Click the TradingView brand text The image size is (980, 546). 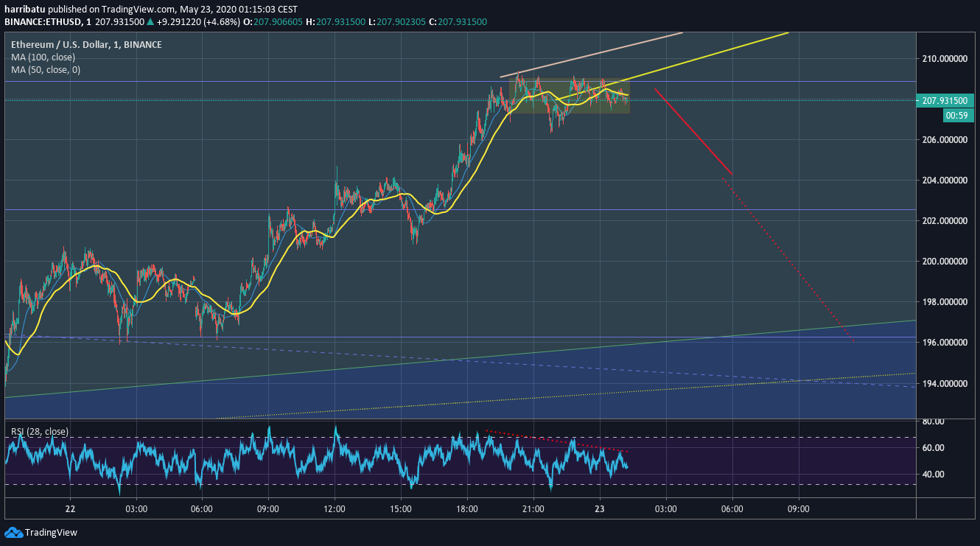click(51, 533)
